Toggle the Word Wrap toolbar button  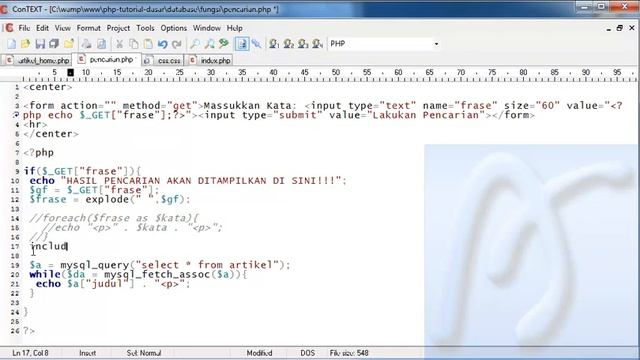coord(242,44)
